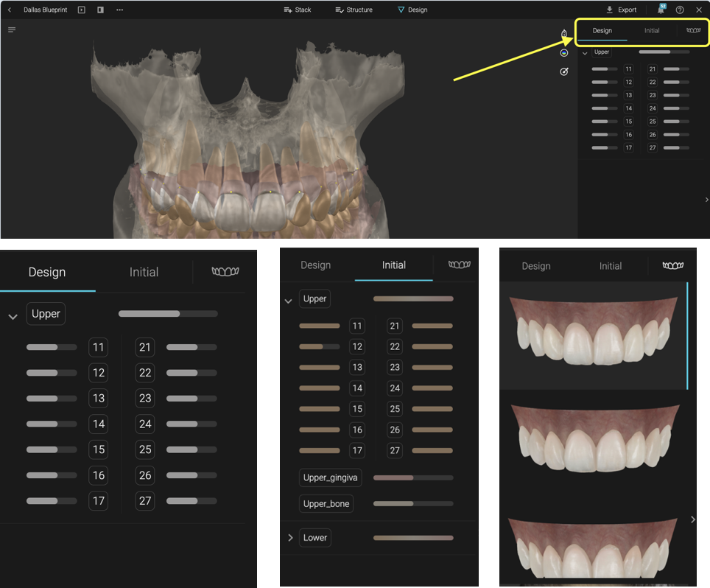Viewport: 710px width, 588px height.
Task: Click the chevron arrow beside the smile thumbnails
Action: coord(692,519)
